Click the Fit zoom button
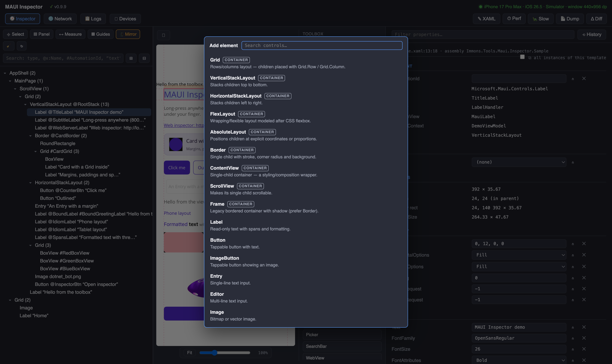The width and height of the screenshot is (612, 364). click(189, 353)
